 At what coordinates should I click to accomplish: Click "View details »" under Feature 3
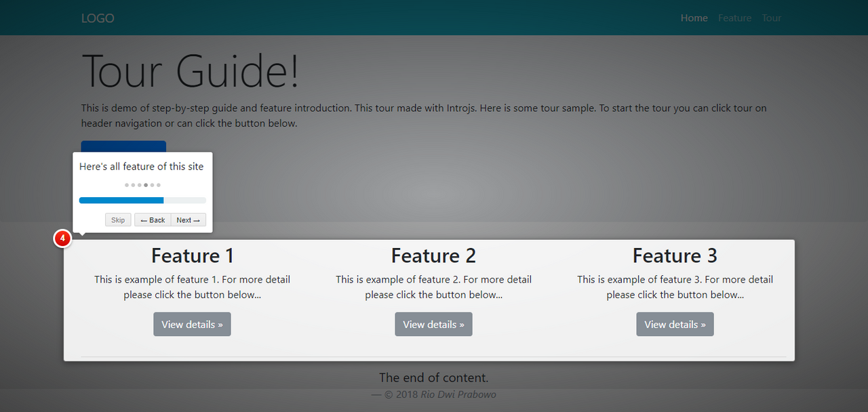675,324
